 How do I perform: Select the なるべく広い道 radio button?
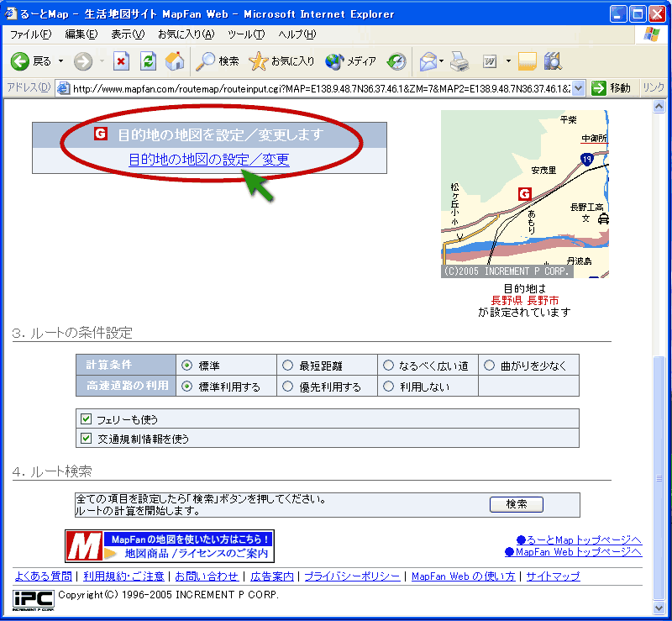[x=388, y=366]
